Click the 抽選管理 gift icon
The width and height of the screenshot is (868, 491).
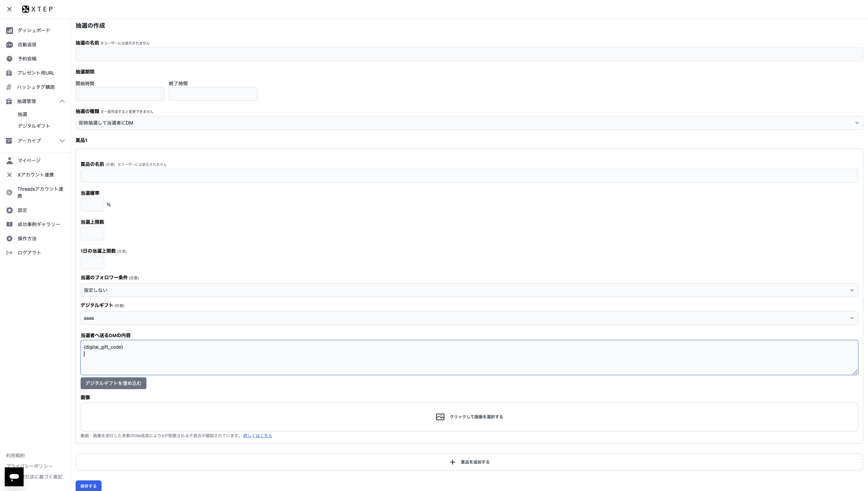point(9,101)
